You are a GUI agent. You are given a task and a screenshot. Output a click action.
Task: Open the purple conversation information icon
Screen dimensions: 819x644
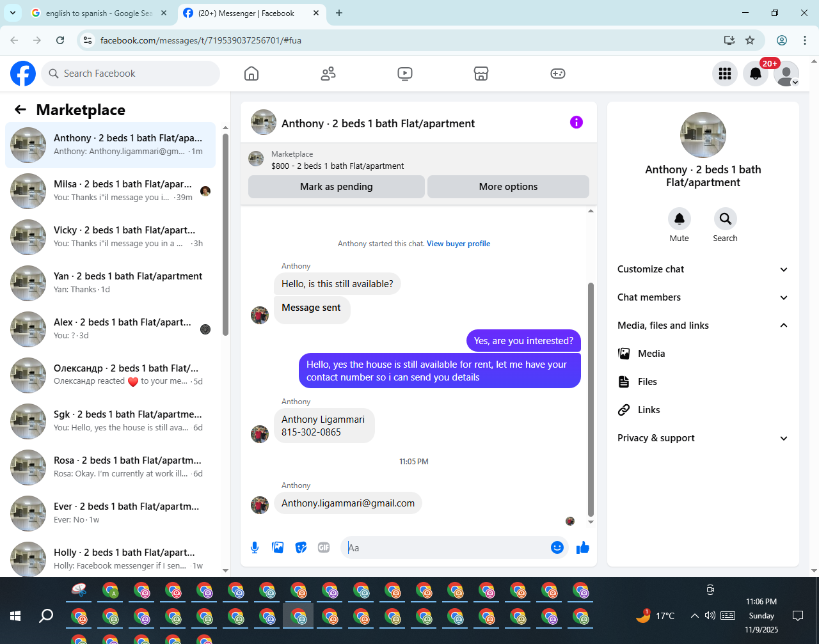576,122
